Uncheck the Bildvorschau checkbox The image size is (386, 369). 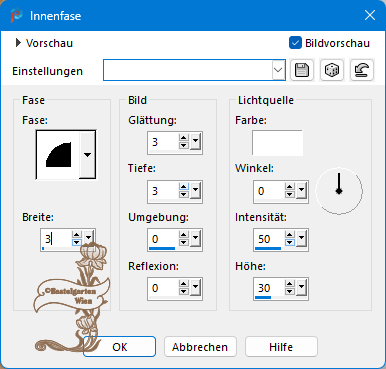295,43
